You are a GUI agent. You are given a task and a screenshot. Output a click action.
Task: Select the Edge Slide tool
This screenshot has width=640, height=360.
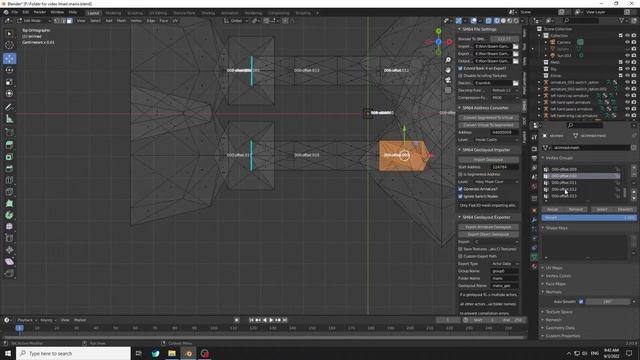coord(9,238)
